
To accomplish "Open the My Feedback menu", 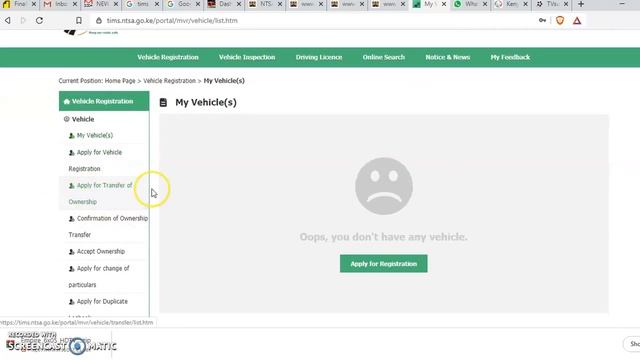I will [510, 58].
